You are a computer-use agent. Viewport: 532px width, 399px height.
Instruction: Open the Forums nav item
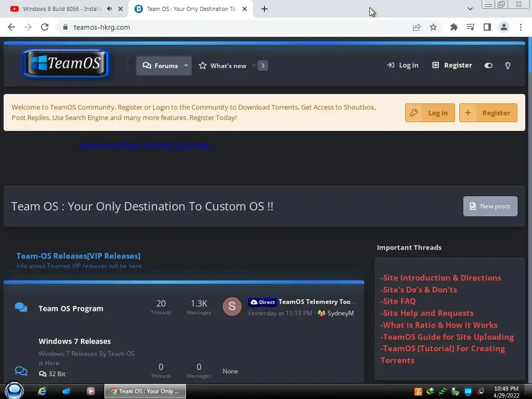[160, 65]
